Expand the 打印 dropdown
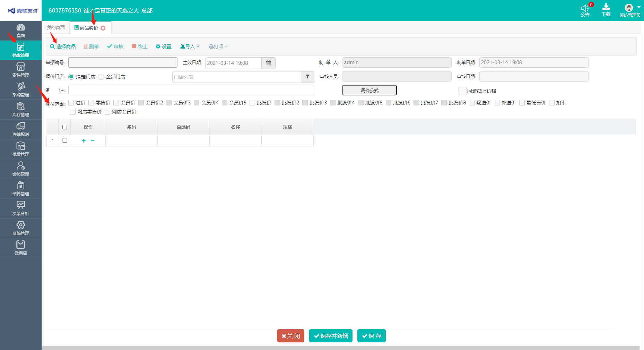Image resolution: width=644 pixels, height=350 pixels. (218, 46)
